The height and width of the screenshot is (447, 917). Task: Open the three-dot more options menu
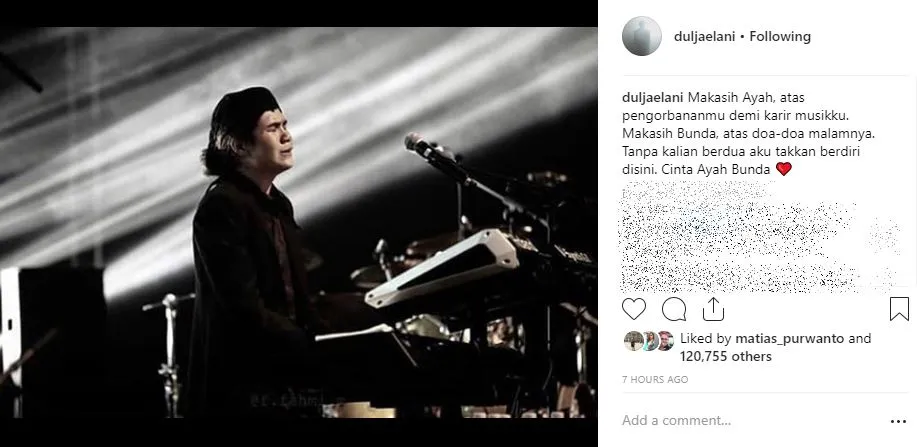coord(898,421)
